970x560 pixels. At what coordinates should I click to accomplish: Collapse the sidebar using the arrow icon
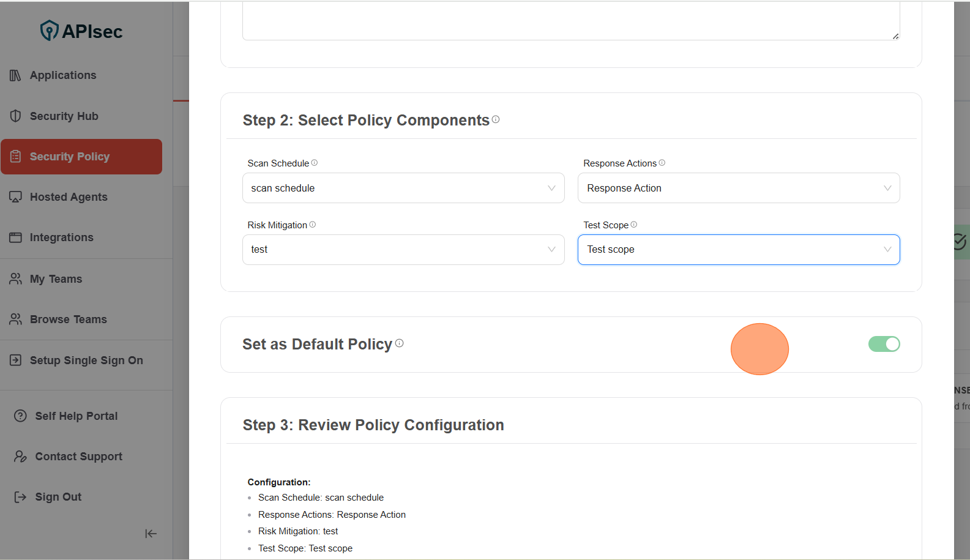pyautogui.click(x=151, y=534)
